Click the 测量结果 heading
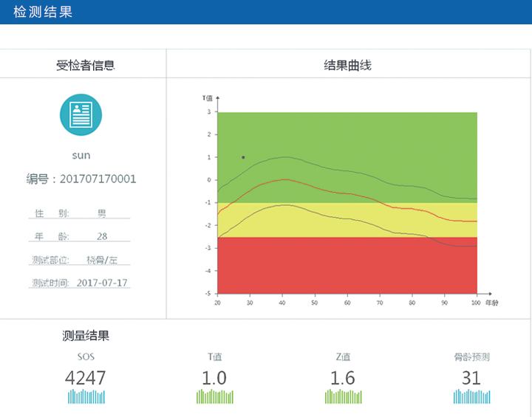This screenshot has width=532, height=417. [x=86, y=336]
